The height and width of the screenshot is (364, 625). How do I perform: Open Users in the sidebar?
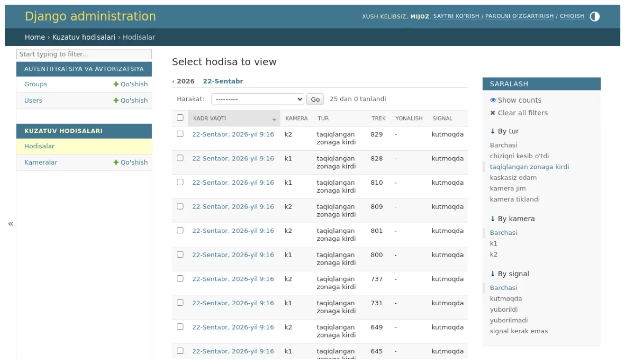pos(33,100)
